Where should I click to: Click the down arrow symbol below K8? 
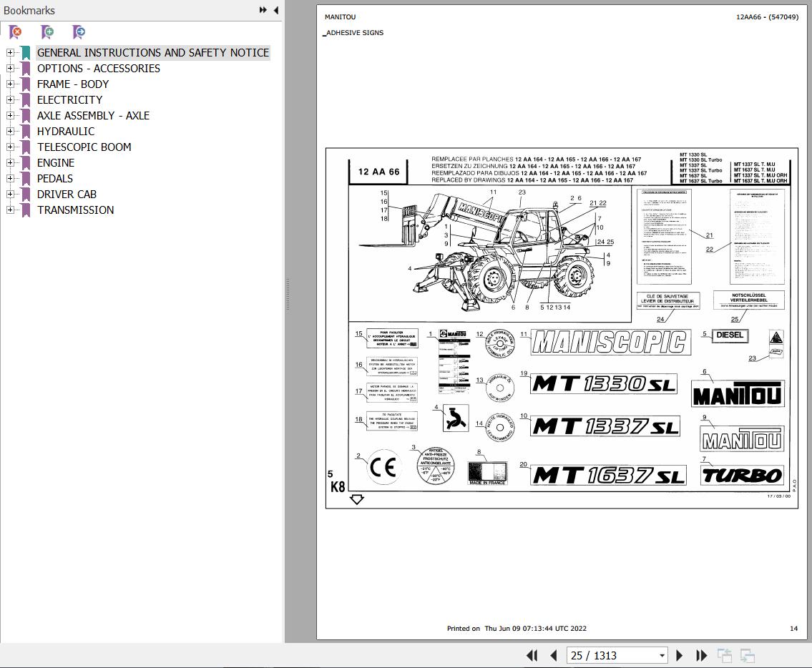pos(357,499)
